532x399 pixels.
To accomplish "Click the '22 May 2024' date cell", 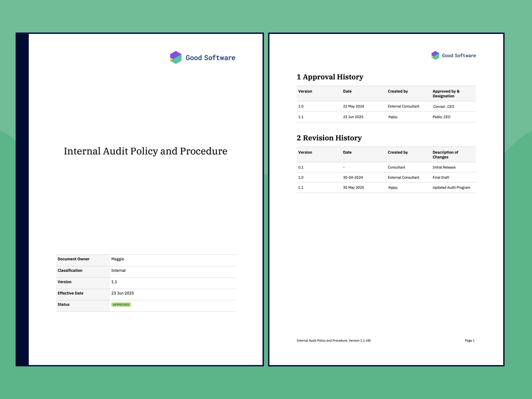I will [353, 106].
